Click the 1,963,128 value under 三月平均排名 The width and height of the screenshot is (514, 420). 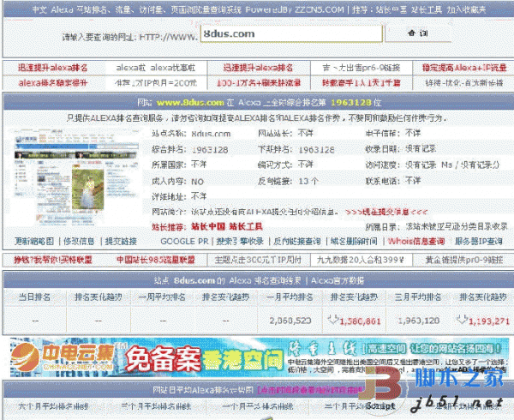coord(419,321)
